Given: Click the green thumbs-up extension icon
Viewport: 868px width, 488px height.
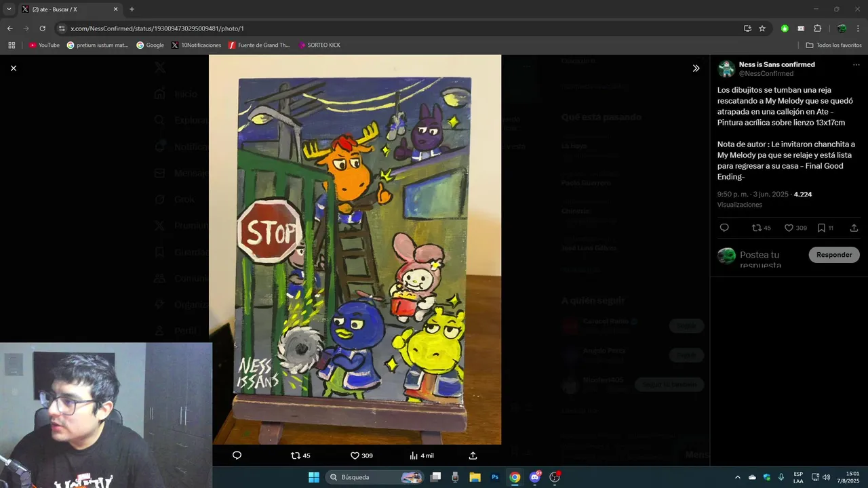Looking at the screenshot, I should click(785, 28).
